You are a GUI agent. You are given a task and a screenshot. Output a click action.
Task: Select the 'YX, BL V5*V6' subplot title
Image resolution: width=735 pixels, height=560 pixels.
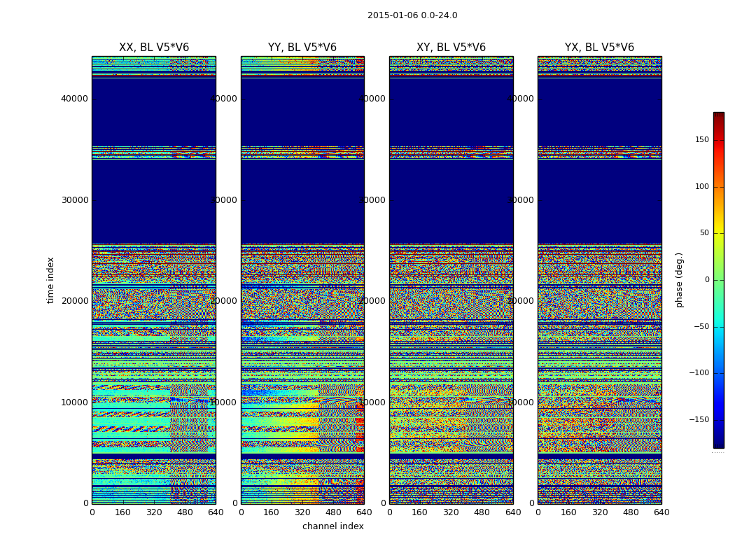click(599, 48)
